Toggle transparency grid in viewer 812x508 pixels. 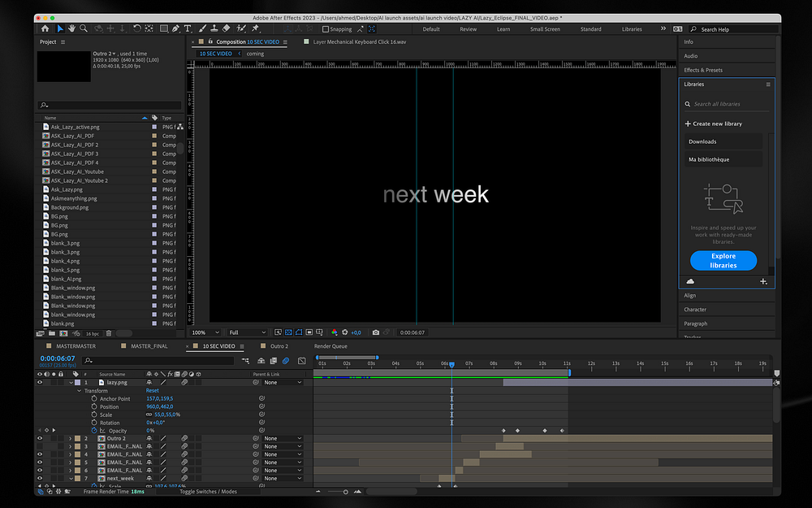point(289,332)
